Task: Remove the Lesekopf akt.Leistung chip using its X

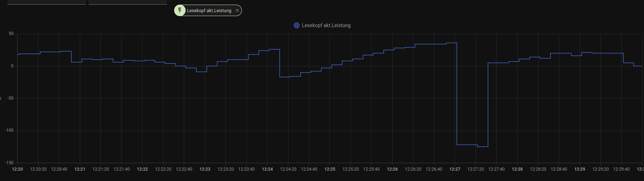Action: tap(237, 10)
